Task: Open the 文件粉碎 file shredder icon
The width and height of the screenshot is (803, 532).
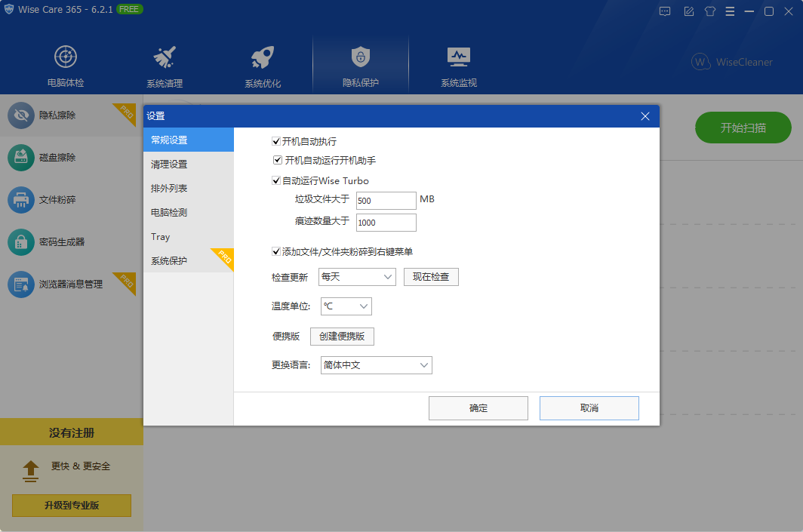Action: tap(21, 200)
